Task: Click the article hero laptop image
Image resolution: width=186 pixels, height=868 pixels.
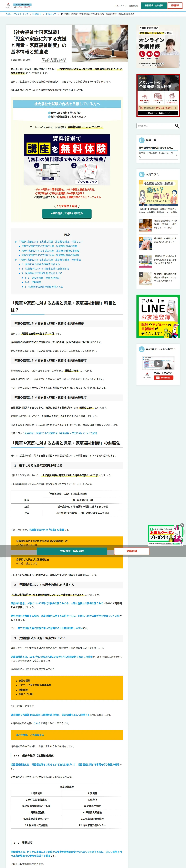Action: click(x=100, y=43)
